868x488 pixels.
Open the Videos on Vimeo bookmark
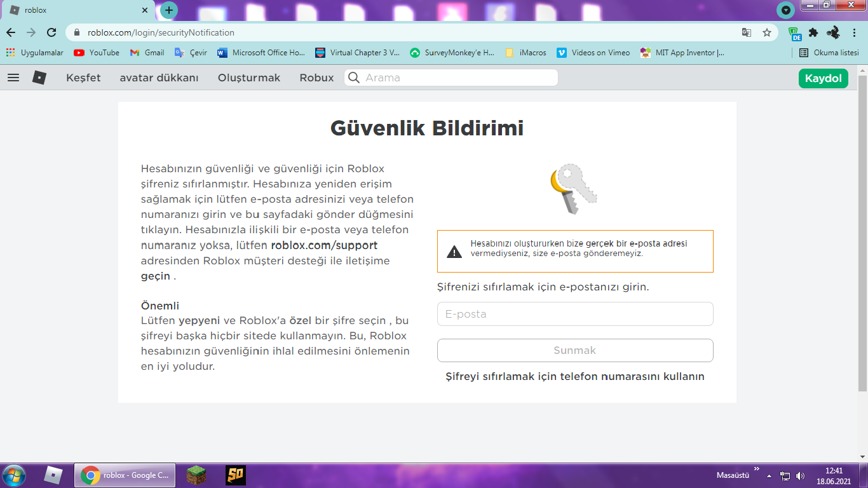click(593, 53)
